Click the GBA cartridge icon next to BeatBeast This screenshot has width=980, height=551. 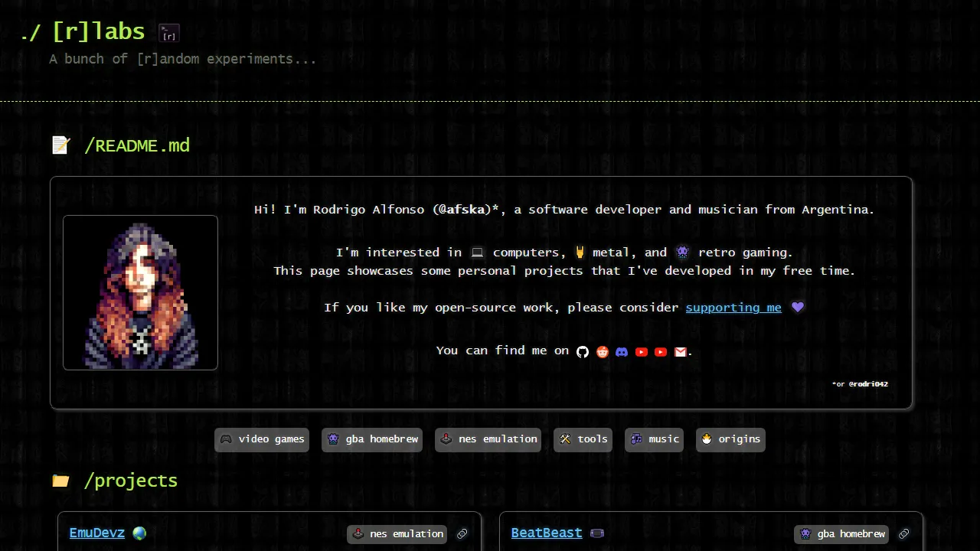coord(596,533)
